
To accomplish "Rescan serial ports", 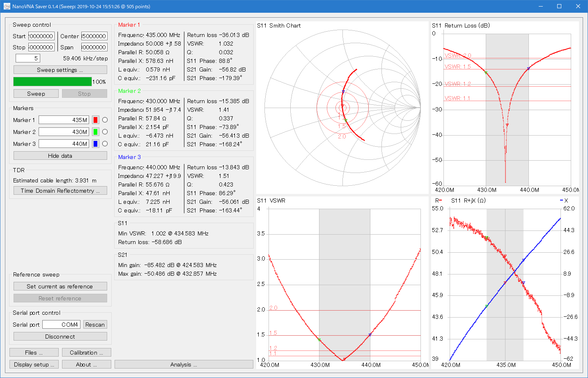I will (x=95, y=325).
